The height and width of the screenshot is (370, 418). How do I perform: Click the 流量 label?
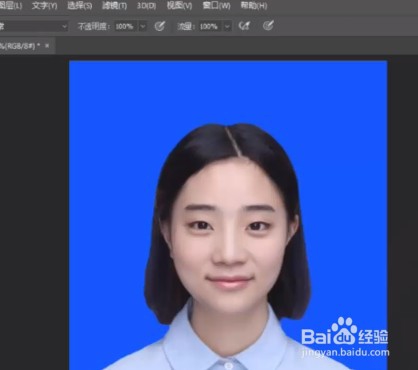click(186, 26)
